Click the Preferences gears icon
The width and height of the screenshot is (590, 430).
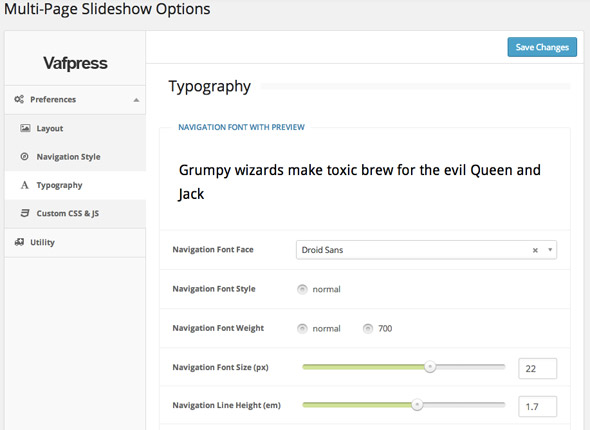(19, 99)
